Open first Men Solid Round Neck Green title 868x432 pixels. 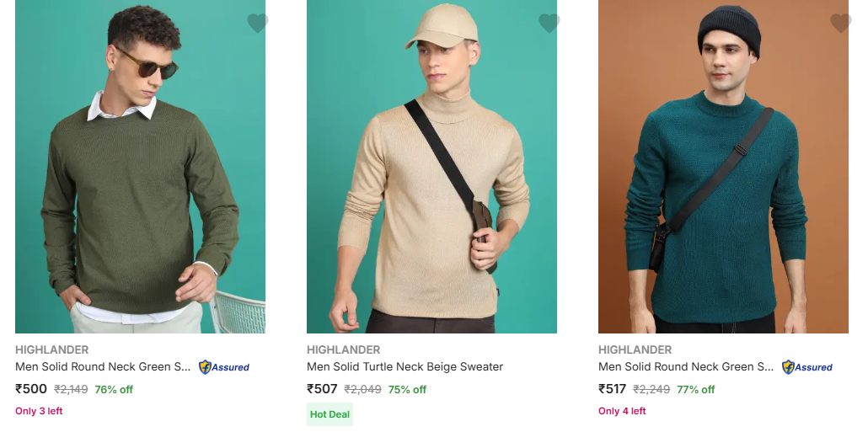103,367
